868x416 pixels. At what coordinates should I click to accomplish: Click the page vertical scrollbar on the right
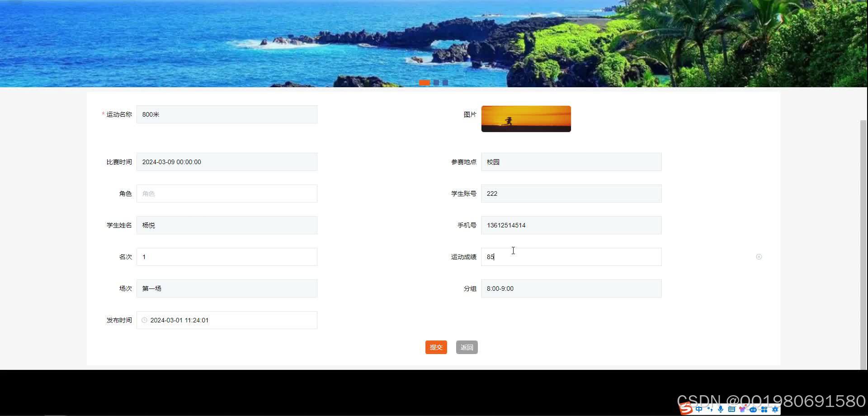pos(863,244)
